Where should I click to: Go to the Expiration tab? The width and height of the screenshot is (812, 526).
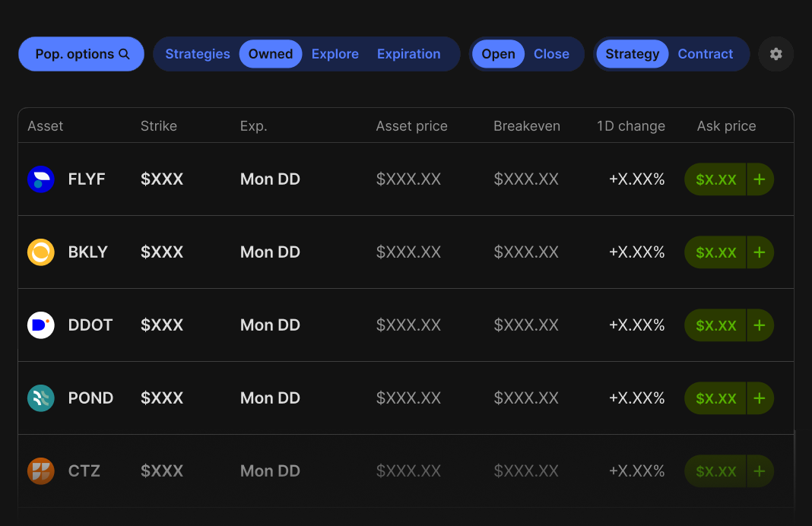click(408, 54)
